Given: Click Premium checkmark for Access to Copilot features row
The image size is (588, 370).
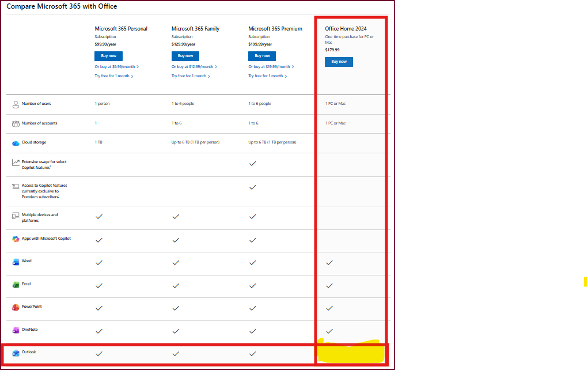Looking at the screenshot, I should point(253,187).
